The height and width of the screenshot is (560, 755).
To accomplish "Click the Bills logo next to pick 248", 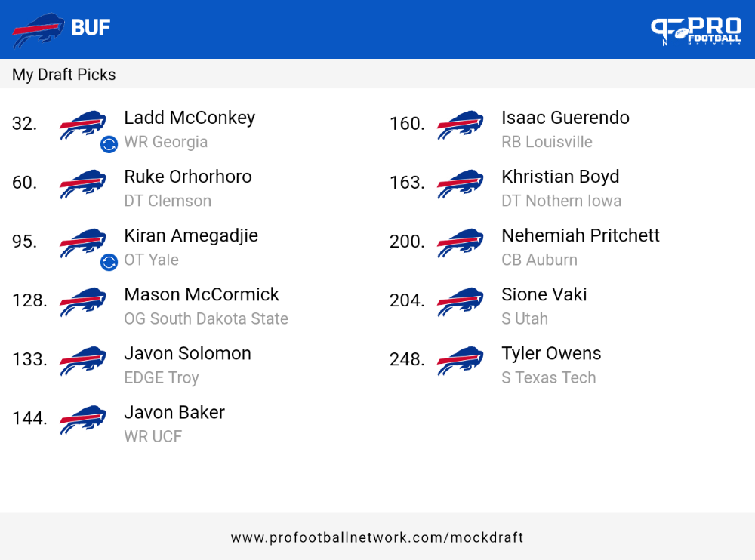I will [461, 361].
